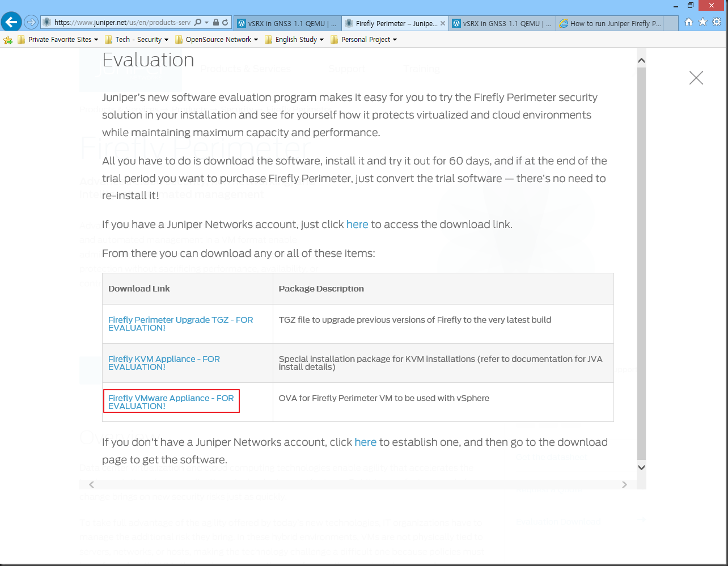Click the Add to Favorites bar star icon
Viewport: 728px width, 566px height.
click(x=8, y=40)
